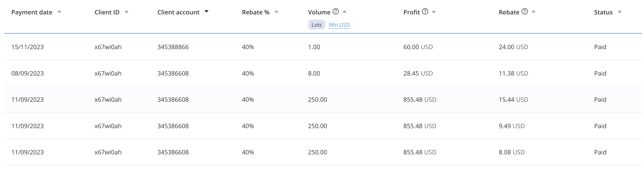644x169 pixels.
Task: Select the row dated 15/11/2023
Action: [x=27, y=47]
